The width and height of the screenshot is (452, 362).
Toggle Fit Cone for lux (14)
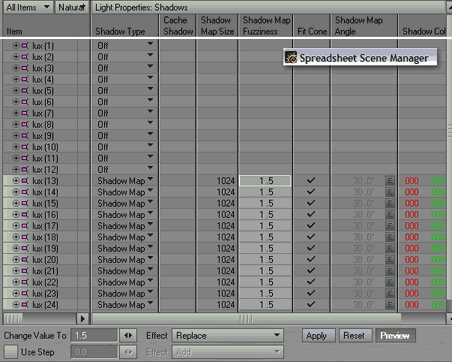coord(311,192)
